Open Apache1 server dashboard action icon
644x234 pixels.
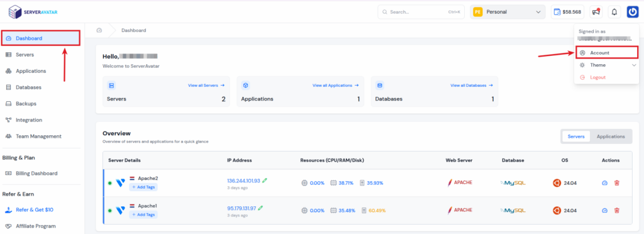point(604,211)
